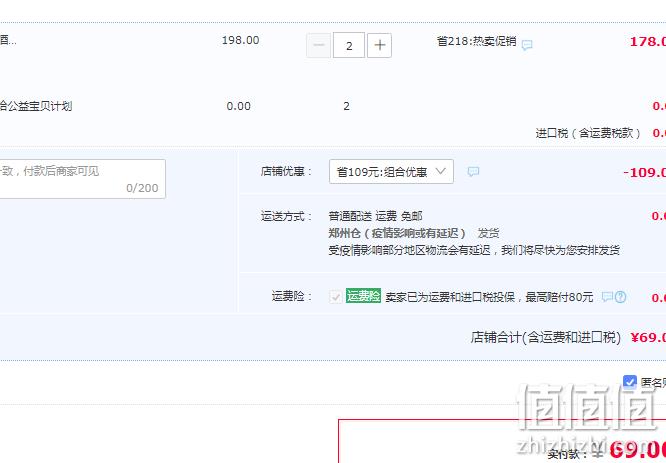Click the quantity input showing 2
The width and height of the screenshot is (666, 463).
pyautogui.click(x=349, y=45)
